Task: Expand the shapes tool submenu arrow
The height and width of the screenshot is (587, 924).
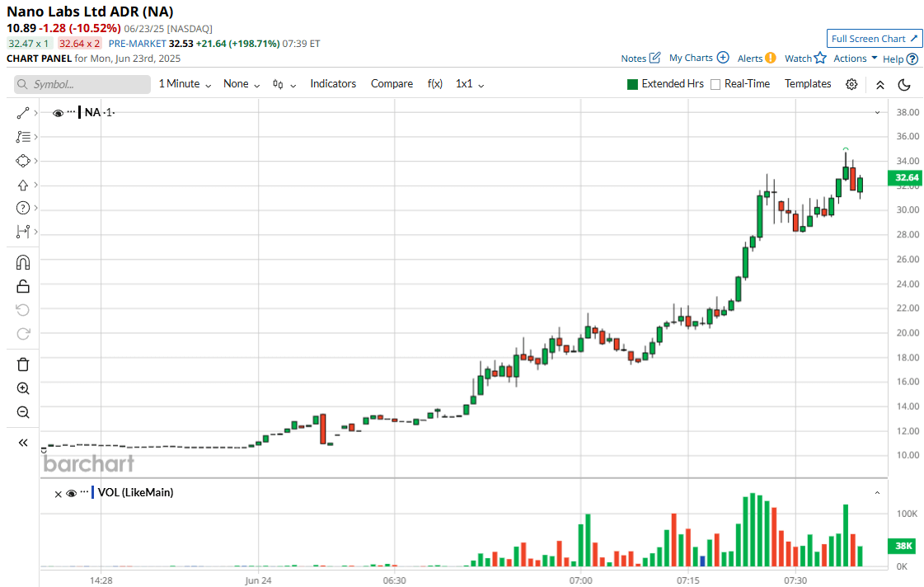Action: (x=36, y=161)
